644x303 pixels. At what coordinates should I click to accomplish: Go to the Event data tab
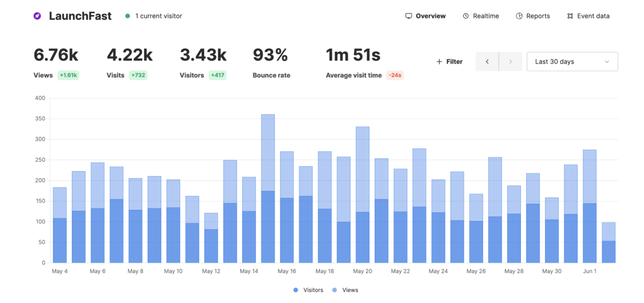(588, 16)
